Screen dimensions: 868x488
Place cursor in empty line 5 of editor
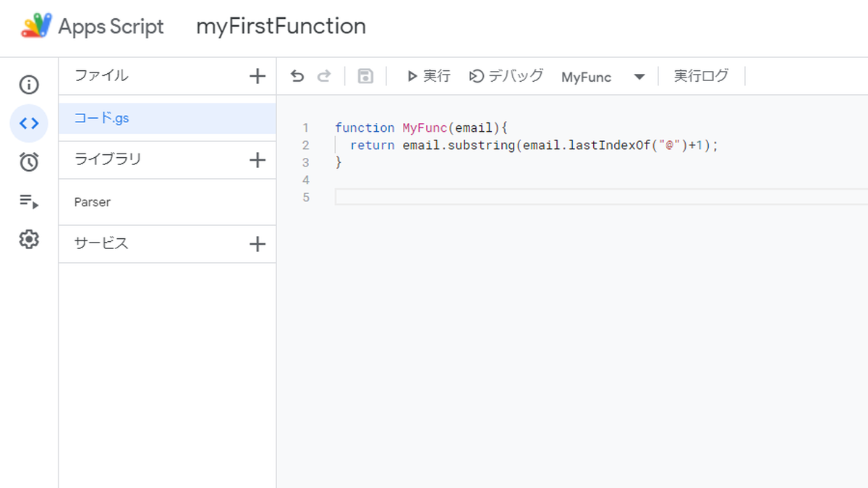coord(601,197)
